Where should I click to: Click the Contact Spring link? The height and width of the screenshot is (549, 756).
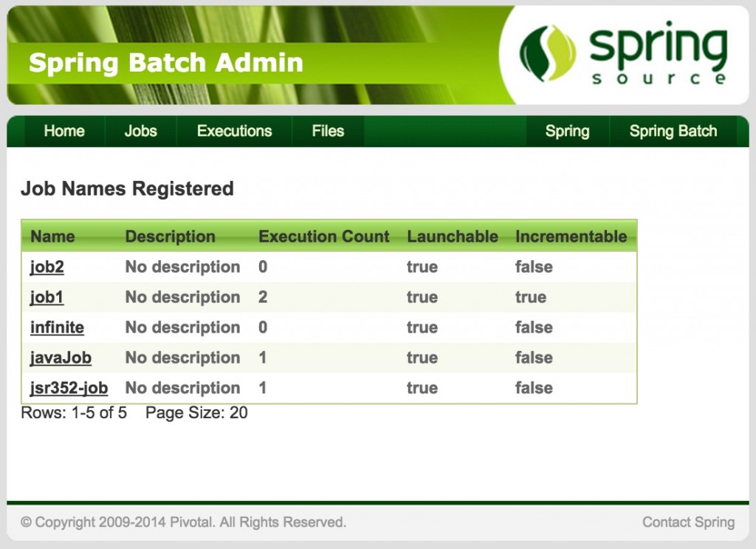point(688,522)
